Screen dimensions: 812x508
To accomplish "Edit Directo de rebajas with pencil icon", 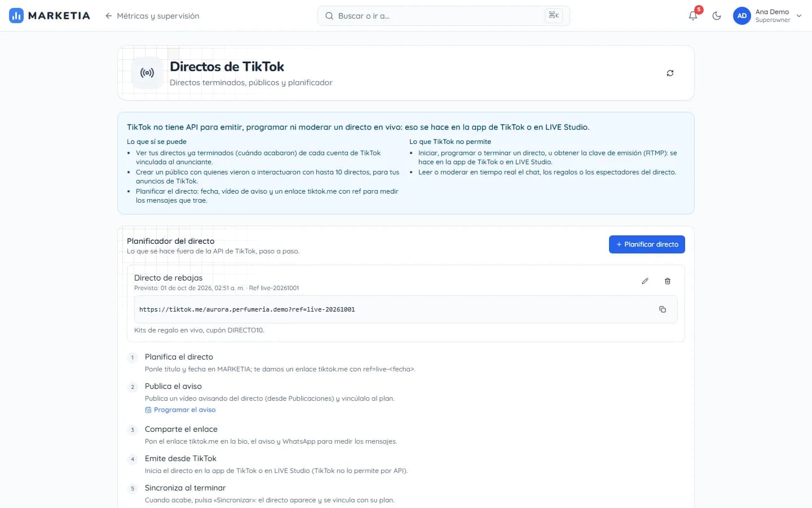I will tap(645, 281).
